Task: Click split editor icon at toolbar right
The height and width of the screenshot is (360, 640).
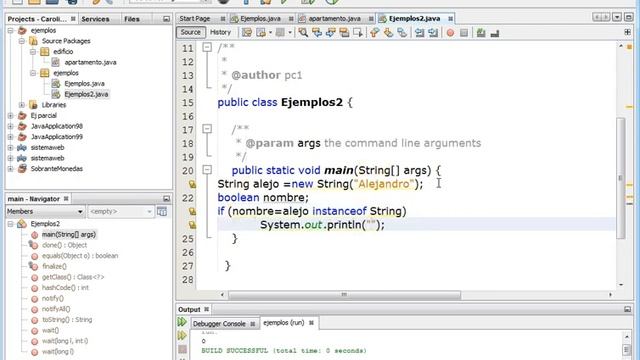Action: pos(627,32)
